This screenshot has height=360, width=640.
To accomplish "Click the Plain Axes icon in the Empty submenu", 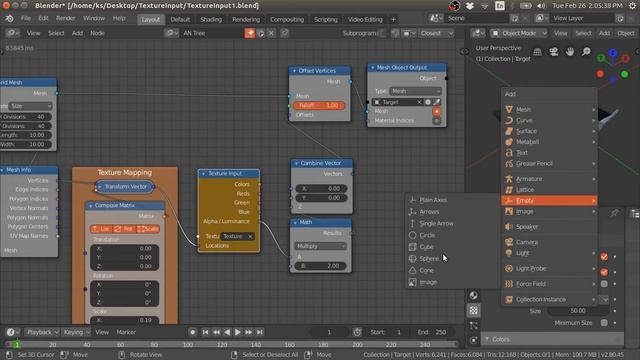I will click(413, 200).
